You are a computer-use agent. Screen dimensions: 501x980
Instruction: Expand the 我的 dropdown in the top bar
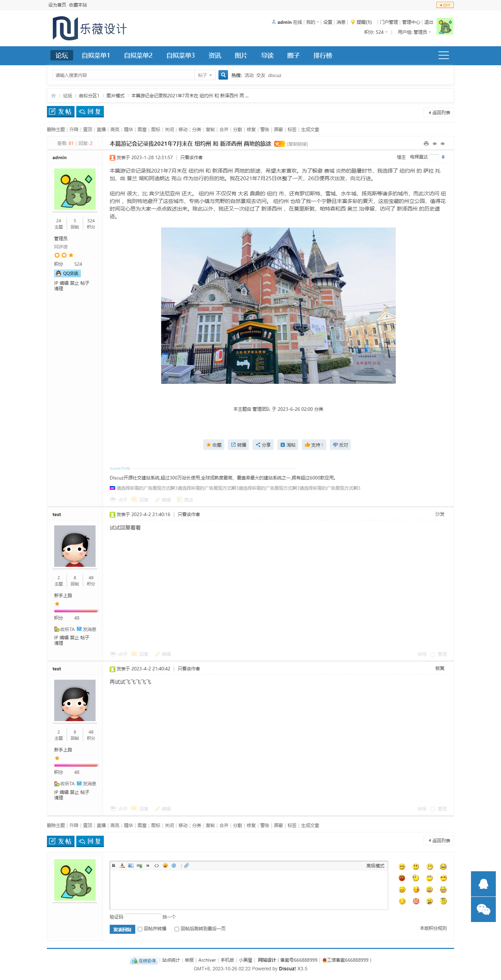312,22
